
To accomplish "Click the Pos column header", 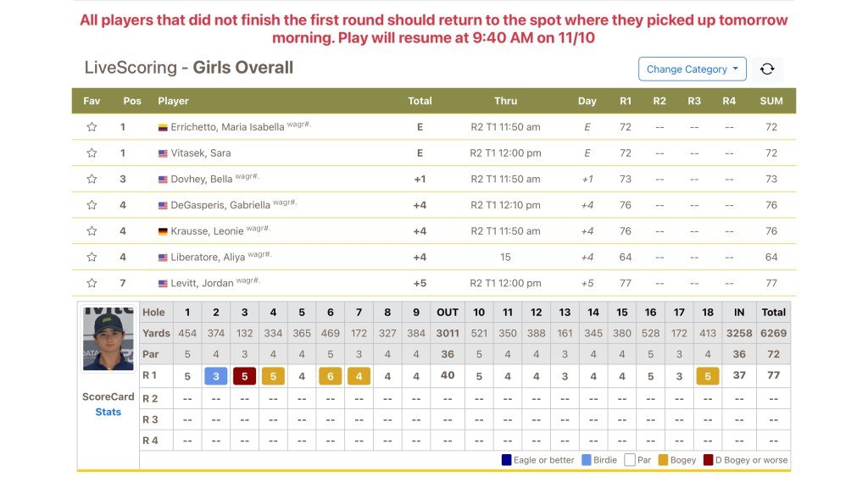I will click(132, 101).
